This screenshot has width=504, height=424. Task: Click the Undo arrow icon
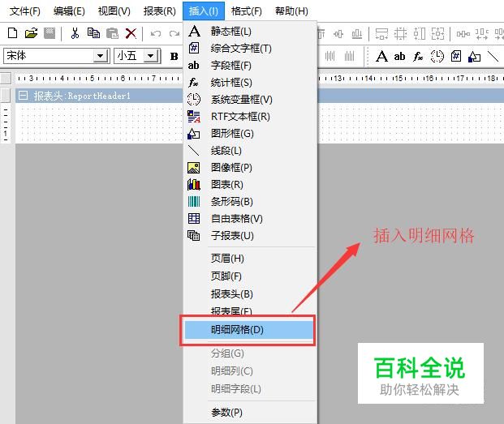point(156,33)
